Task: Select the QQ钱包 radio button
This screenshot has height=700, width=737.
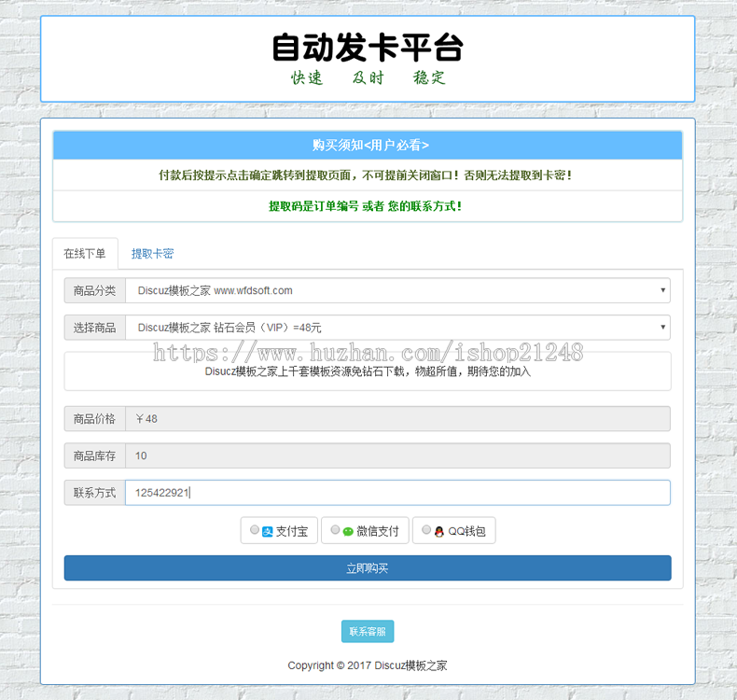Action: (x=426, y=530)
